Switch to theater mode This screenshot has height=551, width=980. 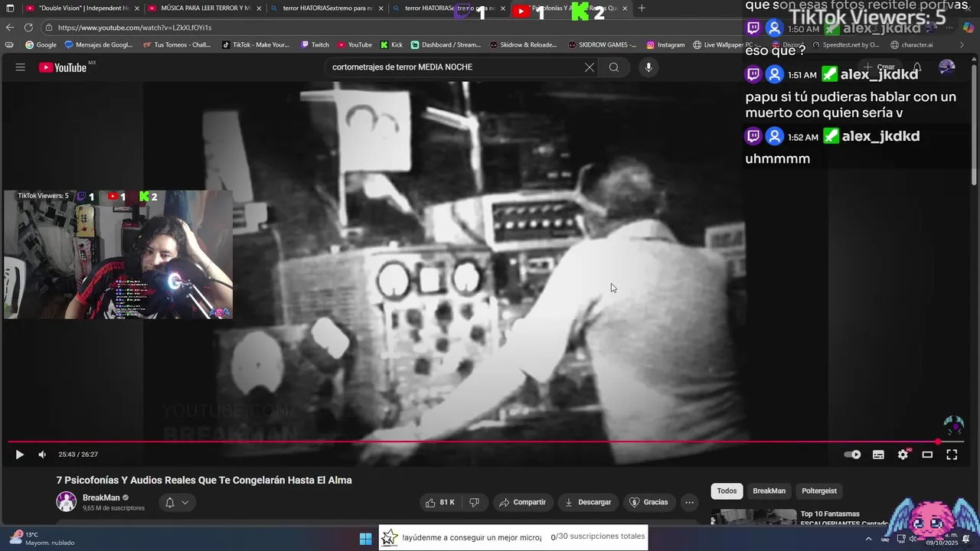[927, 455]
